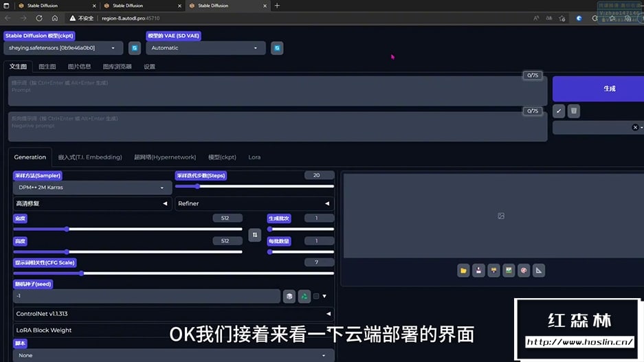
Task: Expand the 高清修复 section
Action: [92, 203]
